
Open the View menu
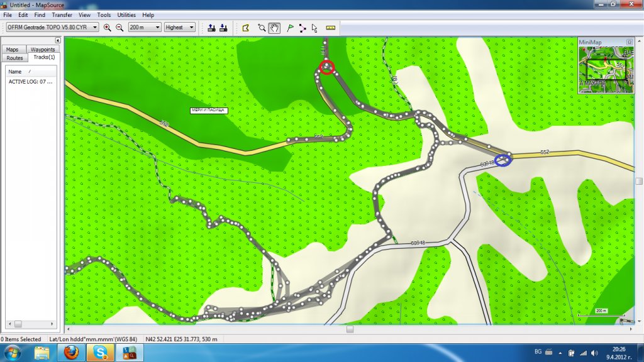pos(85,15)
